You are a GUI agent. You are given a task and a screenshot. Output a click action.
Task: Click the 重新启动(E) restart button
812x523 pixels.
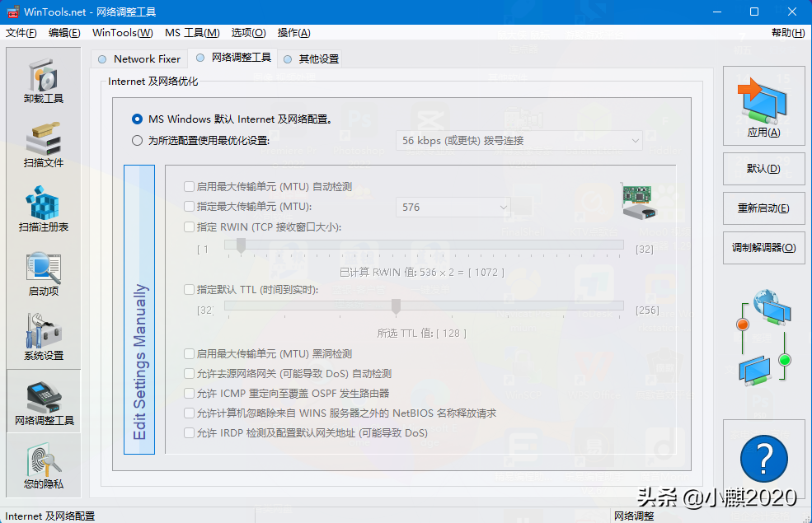coord(764,208)
